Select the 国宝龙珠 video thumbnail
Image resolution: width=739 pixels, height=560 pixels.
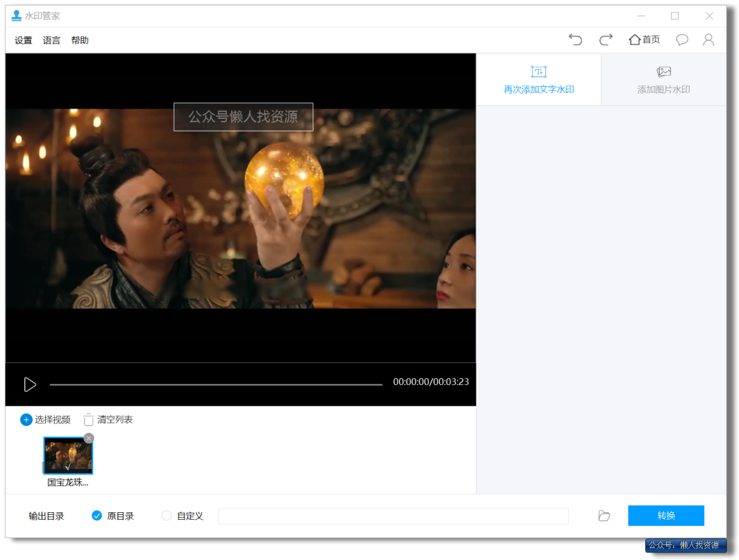(x=68, y=455)
